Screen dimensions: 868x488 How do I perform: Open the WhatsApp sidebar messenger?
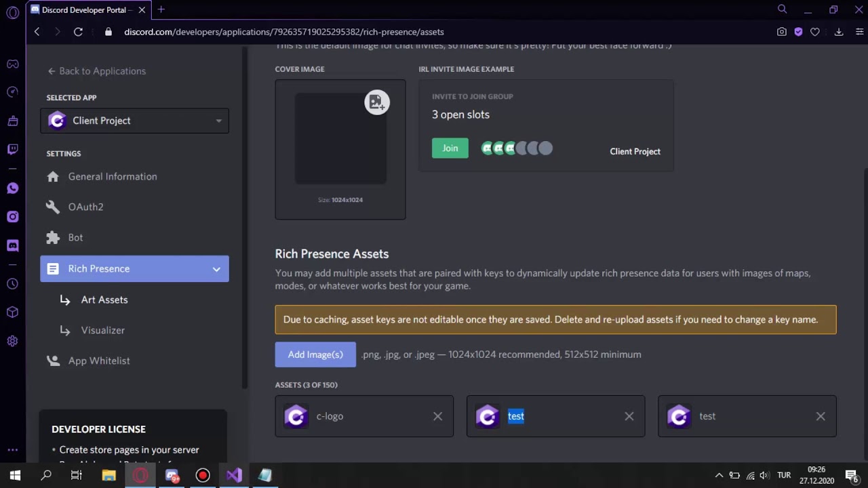coord(12,188)
